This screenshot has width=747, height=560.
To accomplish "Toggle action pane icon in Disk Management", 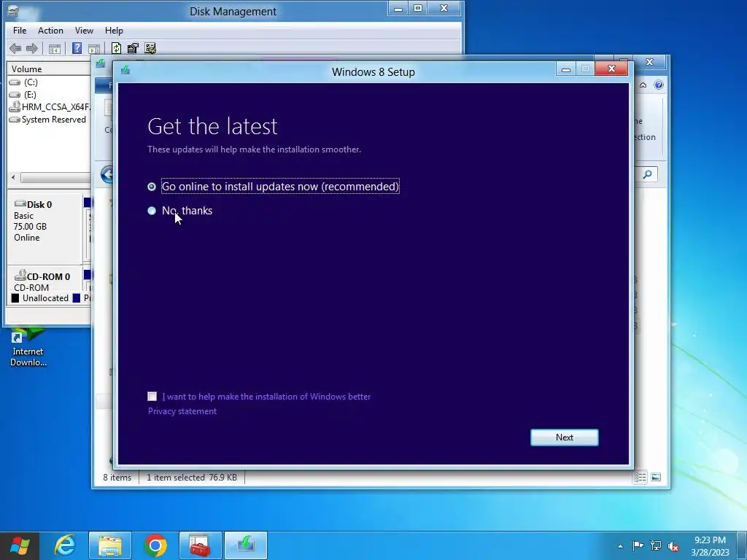I will tap(94, 49).
